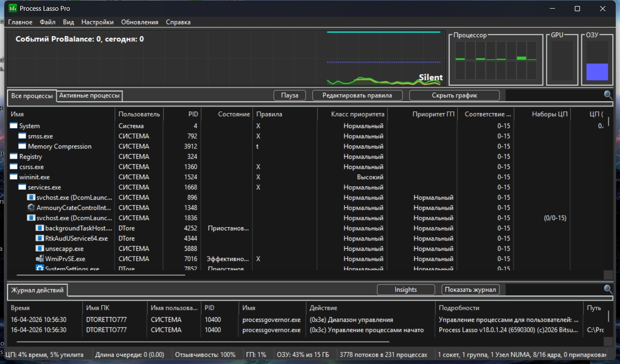Viewport: 620px width, 364px height.
Task: Open the Вид menu
Action: tap(68, 22)
